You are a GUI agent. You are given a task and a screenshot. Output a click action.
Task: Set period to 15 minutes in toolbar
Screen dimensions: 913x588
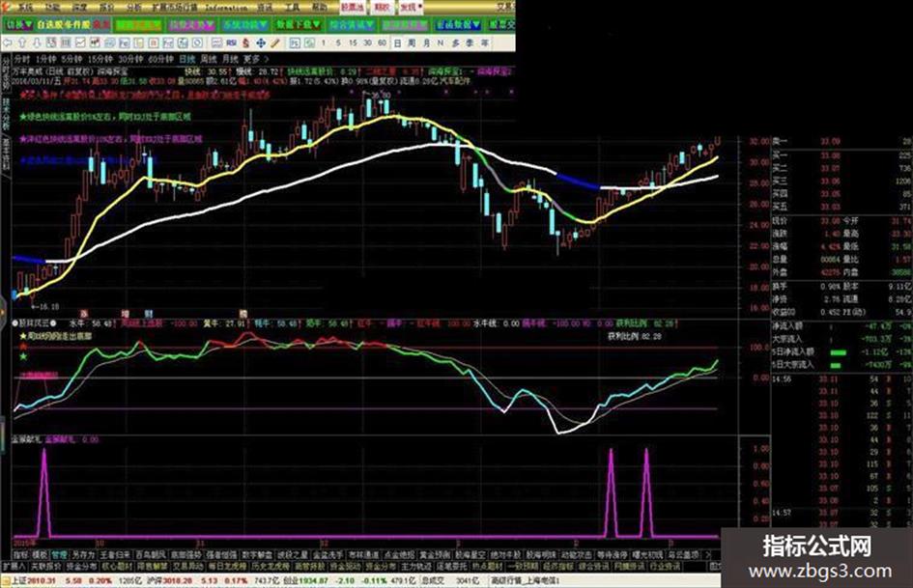tap(353, 42)
